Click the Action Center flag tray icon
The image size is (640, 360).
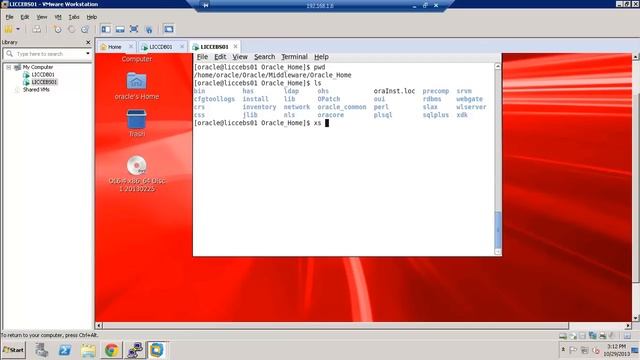pyautogui.click(x=573, y=350)
